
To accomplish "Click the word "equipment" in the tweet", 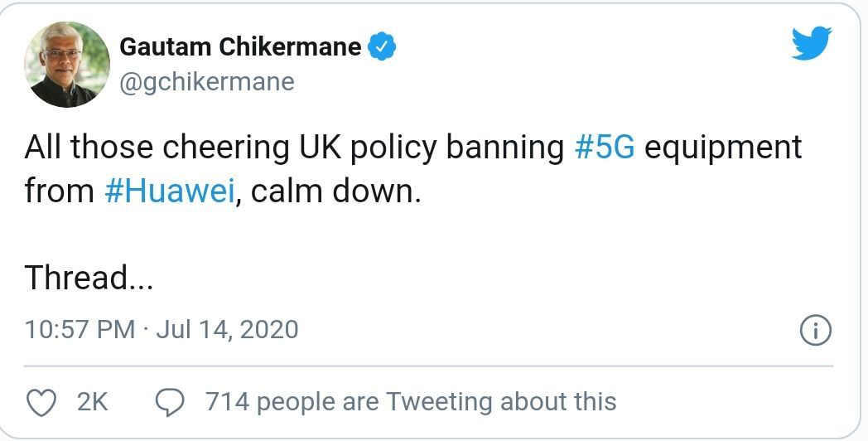I will tap(723, 148).
